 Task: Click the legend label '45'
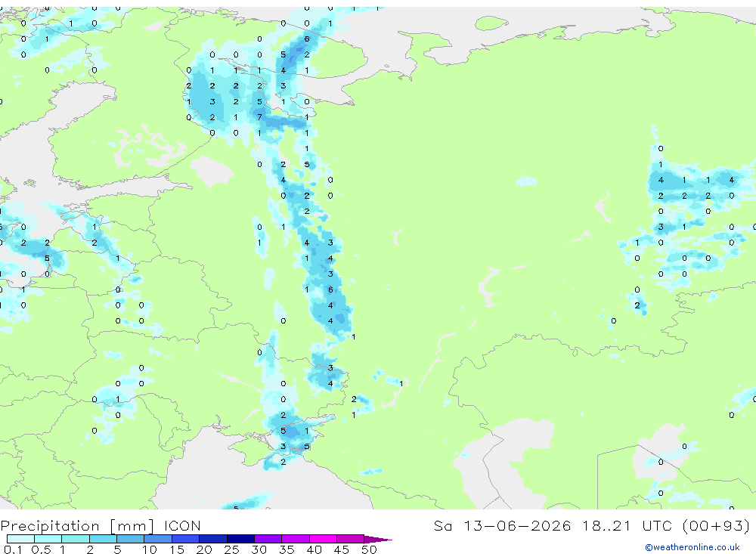[342, 549]
